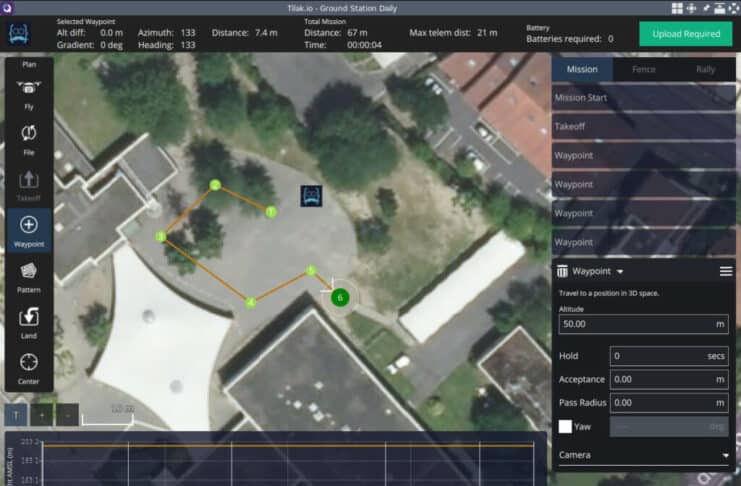Screen dimensions: 741x486
Task: Click the Acceptance radius field
Action: tap(669, 379)
